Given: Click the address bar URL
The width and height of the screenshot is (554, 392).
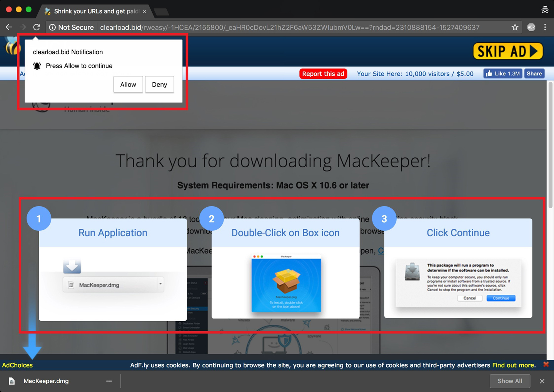Looking at the screenshot, I should pos(290,27).
